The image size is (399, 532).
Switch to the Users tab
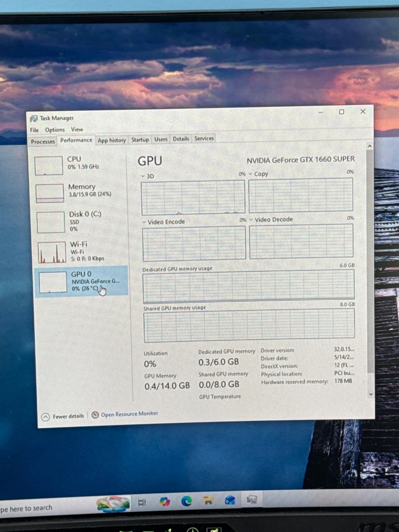click(x=161, y=139)
